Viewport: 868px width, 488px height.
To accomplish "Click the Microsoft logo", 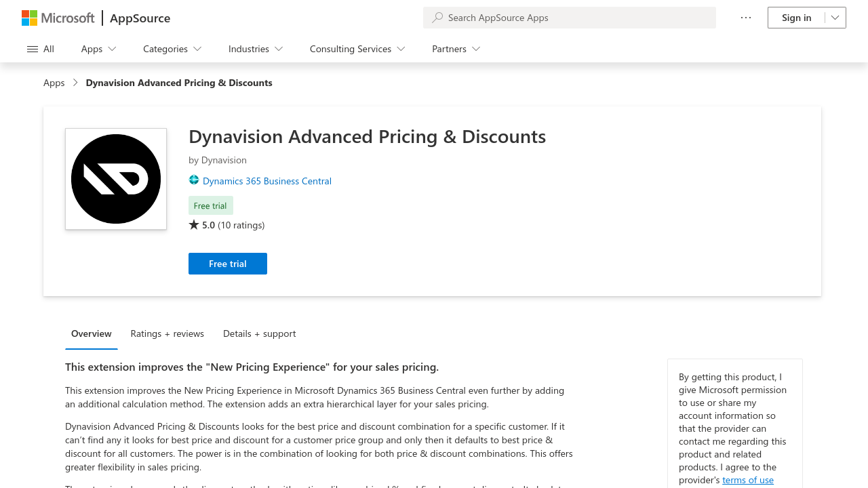I will [58, 18].
